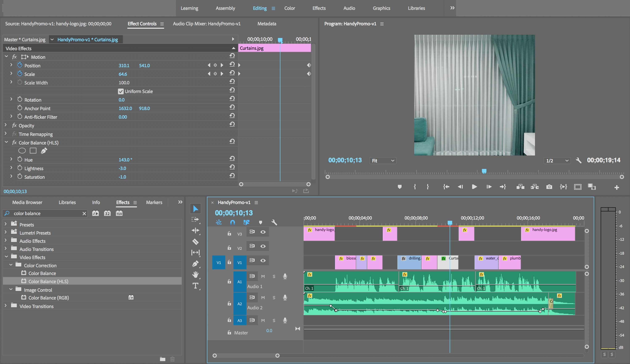Toggle Snap magnet icon in timeline
Screen dimensions: 630x364
coord(232,222)
